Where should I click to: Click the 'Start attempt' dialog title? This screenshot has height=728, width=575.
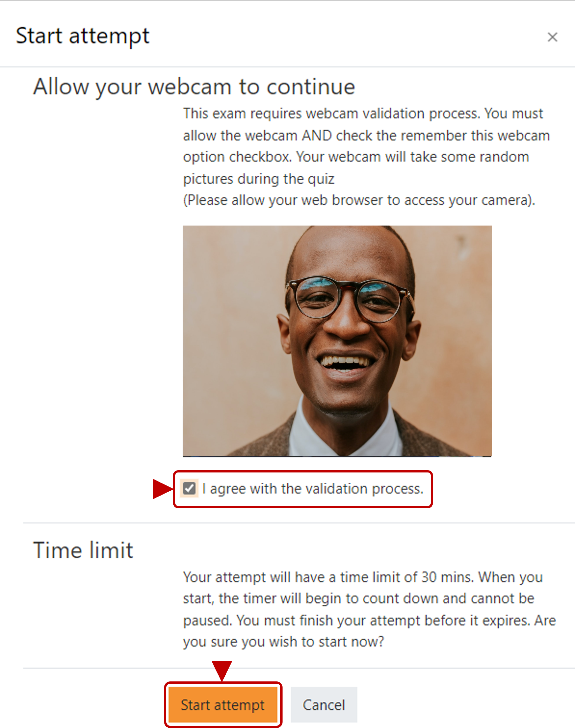tap(83, 36)
